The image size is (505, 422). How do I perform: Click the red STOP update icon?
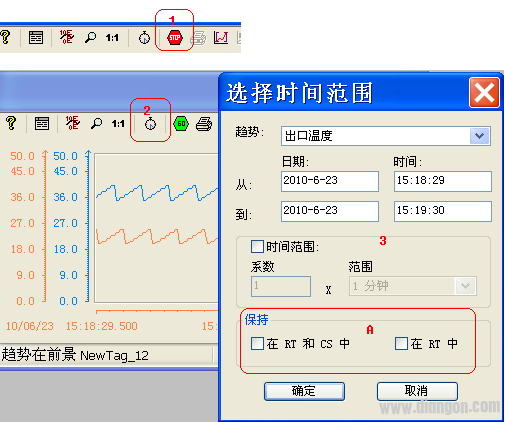tap(175, 37)
